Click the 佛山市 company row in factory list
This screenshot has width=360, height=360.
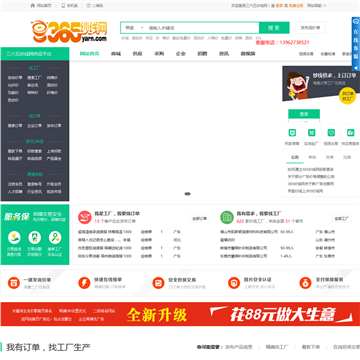click(277, 232)
